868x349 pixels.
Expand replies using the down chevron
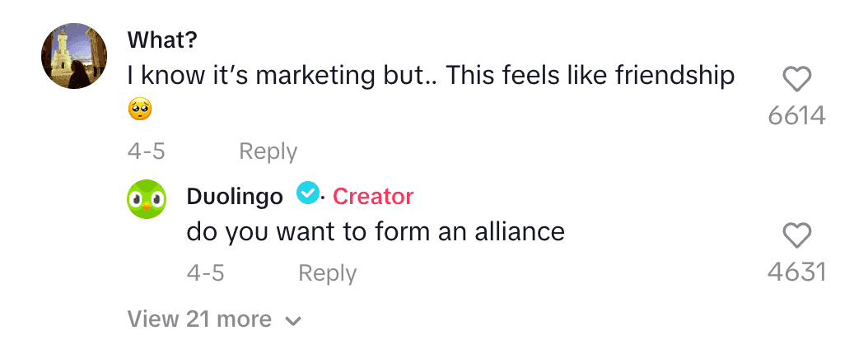292,321
